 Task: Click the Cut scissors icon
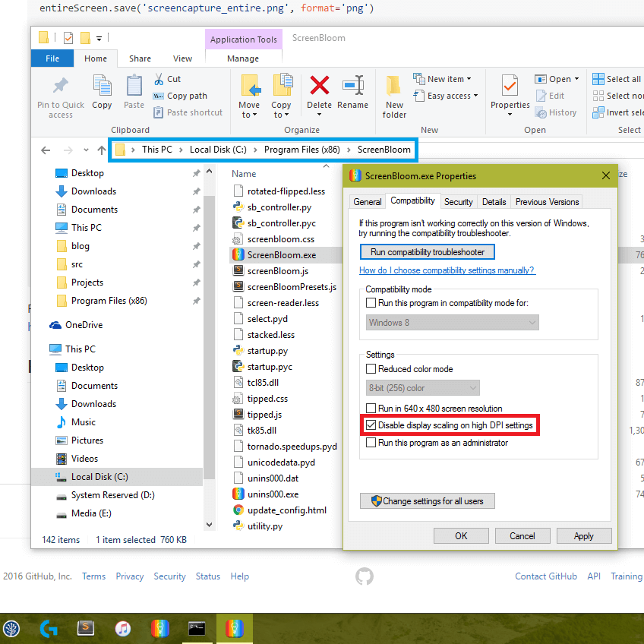click(159, 79)
